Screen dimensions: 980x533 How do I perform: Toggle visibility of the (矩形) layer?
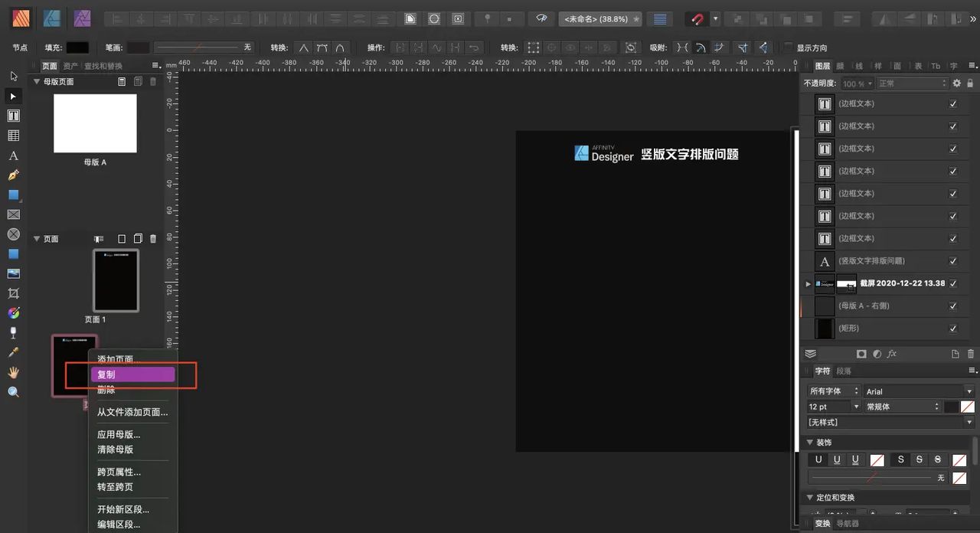pos(953,328)
